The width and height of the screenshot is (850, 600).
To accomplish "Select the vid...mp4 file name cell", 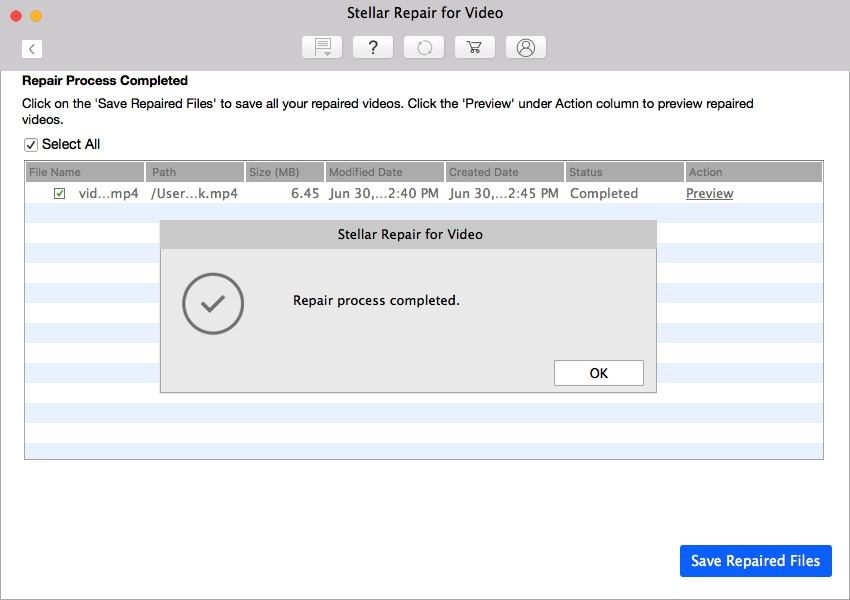I will 108,193.
